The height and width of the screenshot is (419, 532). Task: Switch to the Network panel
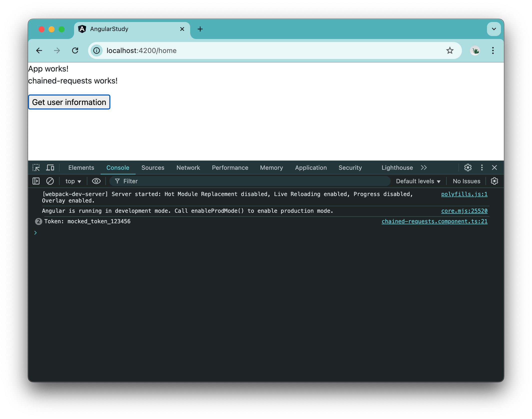point(188,167)
